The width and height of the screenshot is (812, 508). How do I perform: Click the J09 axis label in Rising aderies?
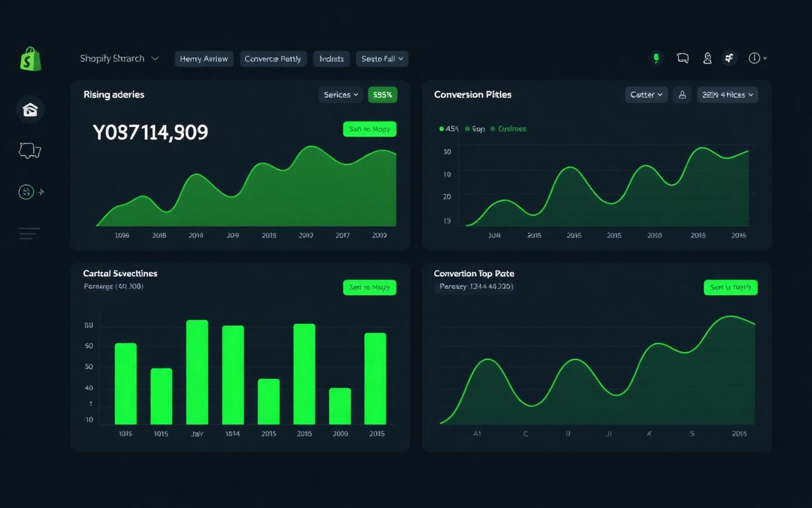pyautogui.click(x=233, y=236)
